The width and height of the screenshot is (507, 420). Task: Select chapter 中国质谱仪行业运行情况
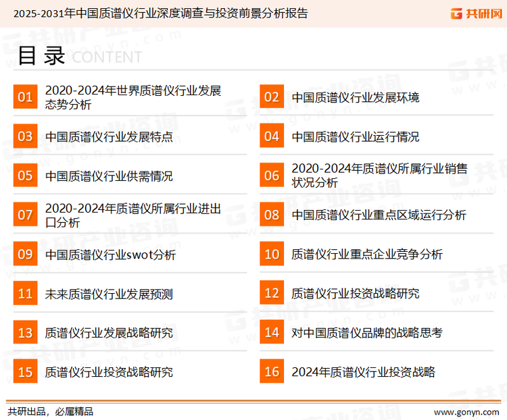356,137
